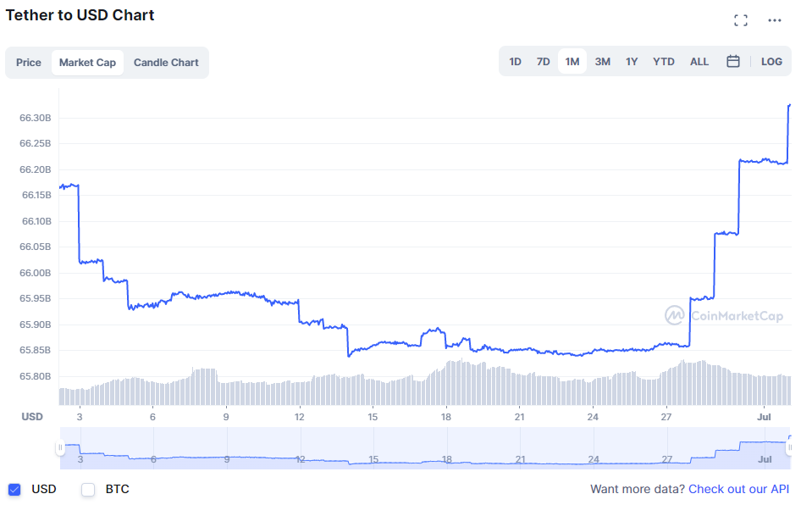The image size is (812, 505).
Task: Click the 65.95B y-axis label
Action: click(36, 298)
